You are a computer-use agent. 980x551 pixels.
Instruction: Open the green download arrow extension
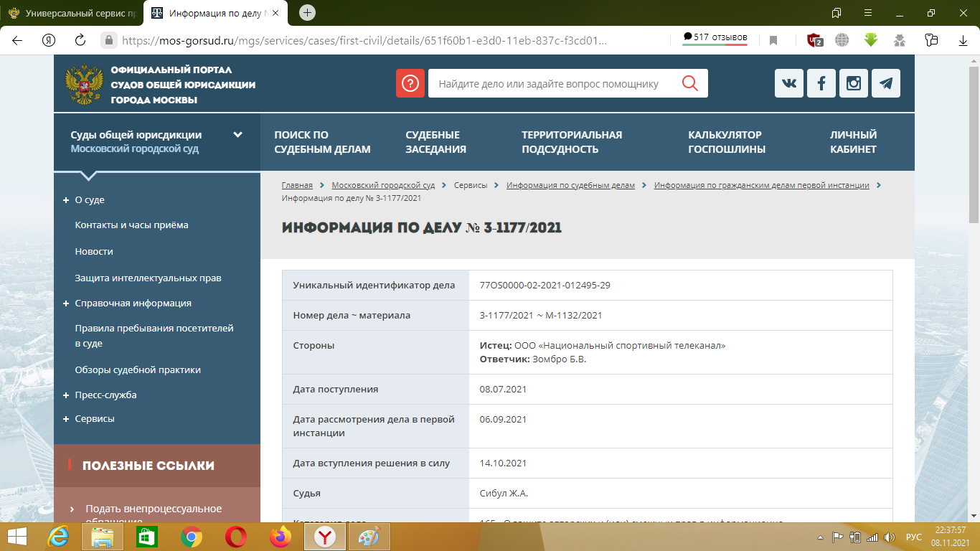[x=871, y=40]
